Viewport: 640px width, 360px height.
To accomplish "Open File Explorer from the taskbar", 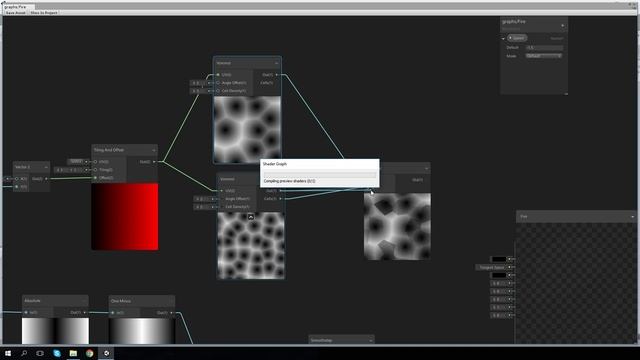I will 73,353.
